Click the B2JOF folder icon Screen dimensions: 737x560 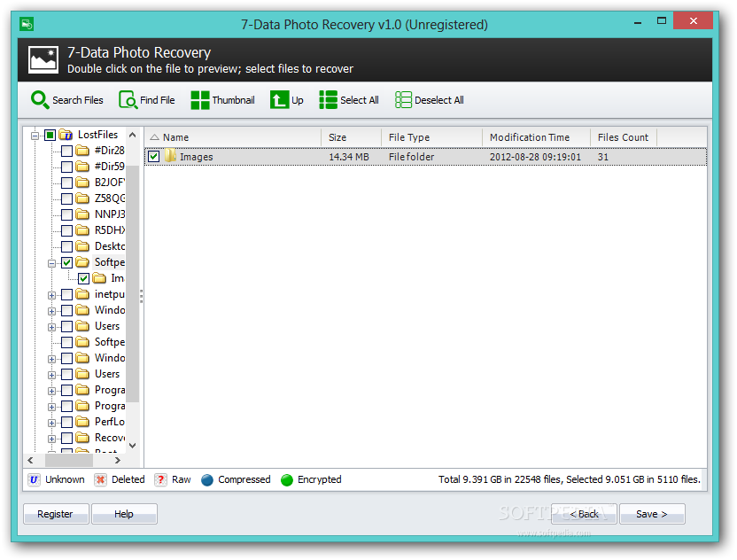tap(82, 183)
